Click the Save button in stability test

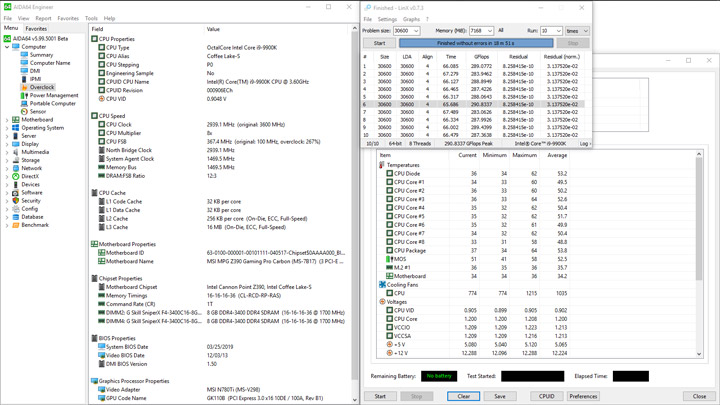tap(500, 396)
